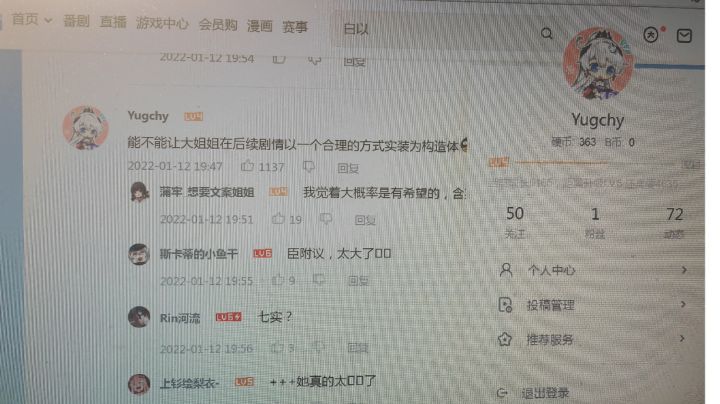Open the 大会员 icon in header
The height and width of the screenshot is (404, 720).
point(651,34)
